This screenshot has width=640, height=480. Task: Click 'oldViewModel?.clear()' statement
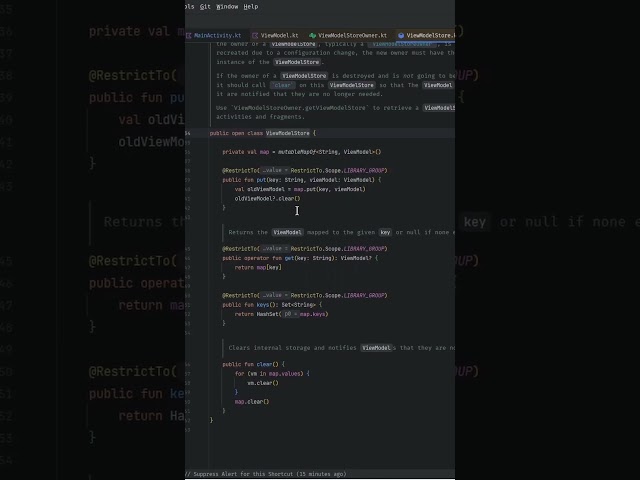(267, 199)
